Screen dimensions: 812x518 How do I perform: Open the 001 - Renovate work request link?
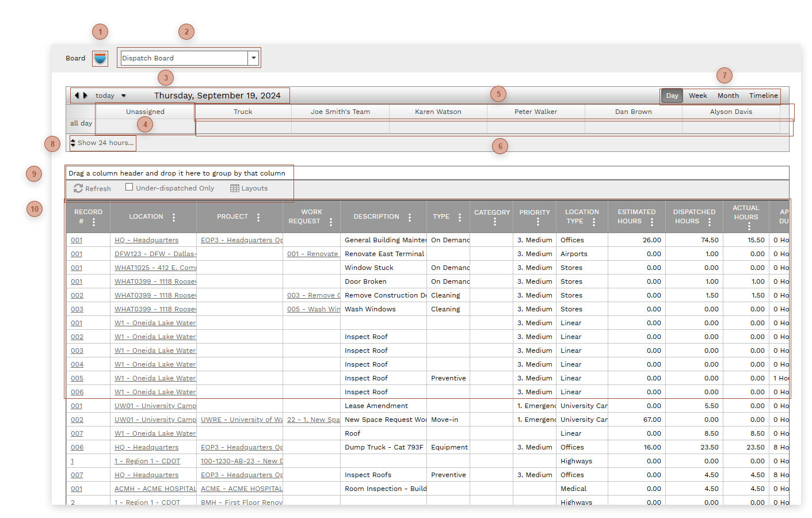pos(313,254)
